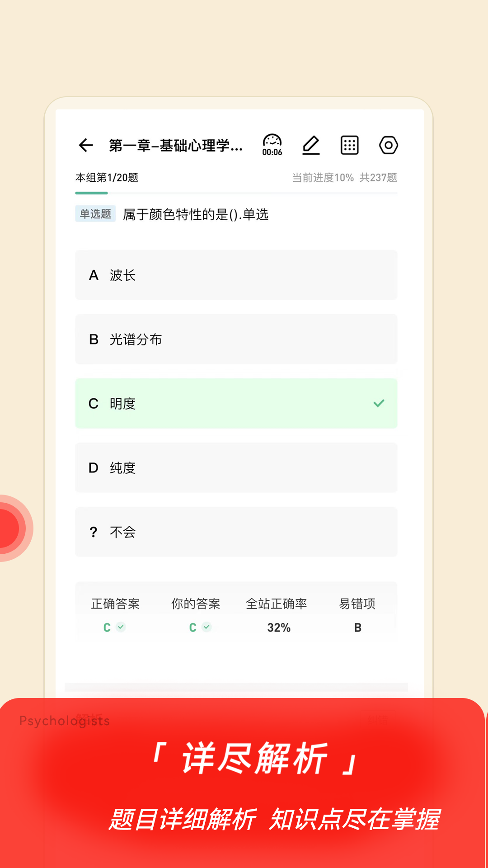Tap the 本组第1/20题 group counter
Viewport: 488px width, 868px height.
(107, 178)
